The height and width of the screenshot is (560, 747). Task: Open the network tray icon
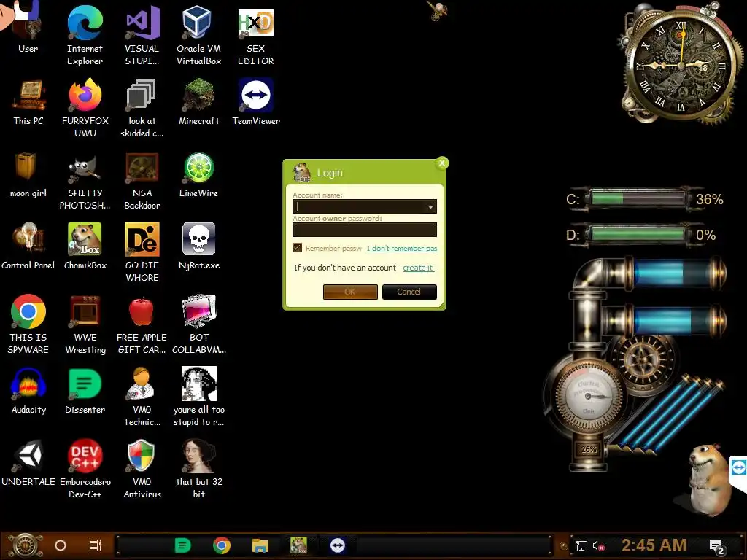581,545
